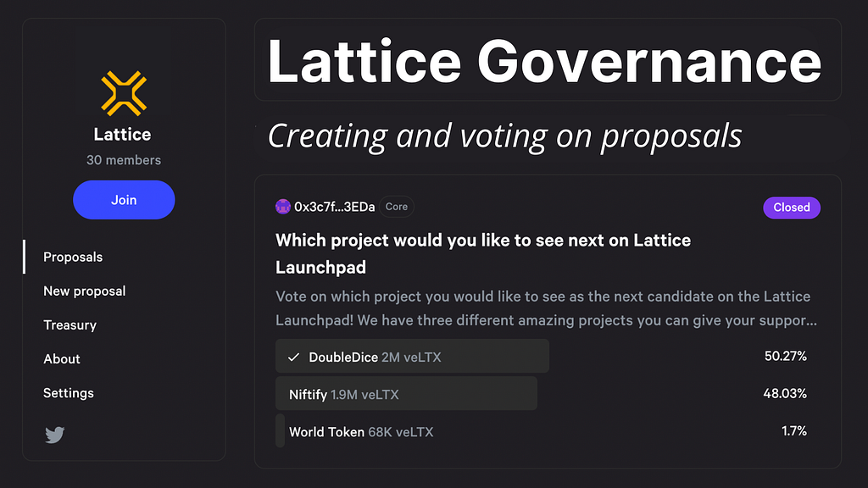868x488 pixels.
Task: Open the Treasury page
Action: [70, 324]
